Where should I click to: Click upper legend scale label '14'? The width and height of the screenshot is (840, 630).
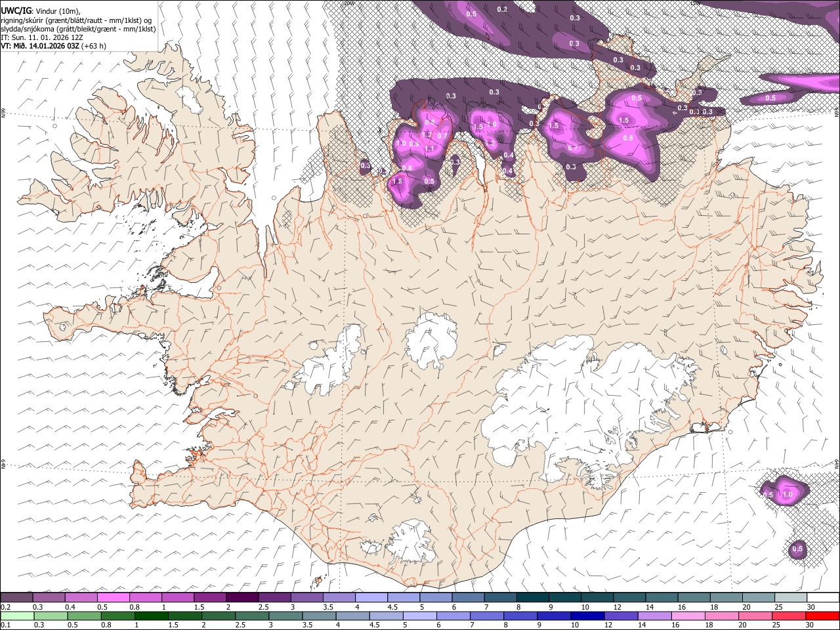(650, 607)
